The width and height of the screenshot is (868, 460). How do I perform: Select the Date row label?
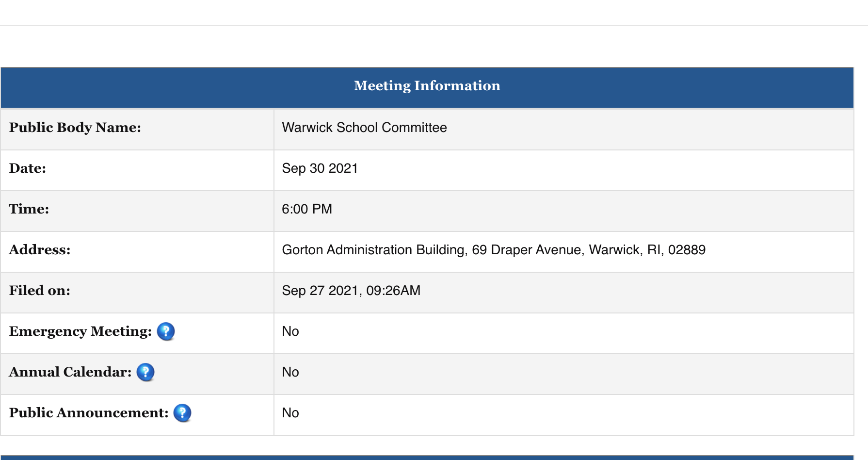coord(27,168)
